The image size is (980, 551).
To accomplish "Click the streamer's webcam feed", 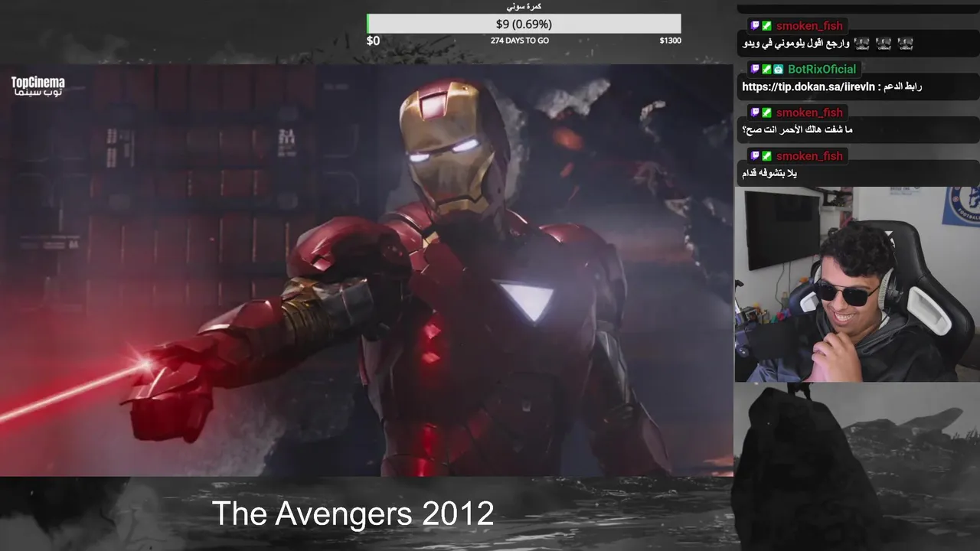I will tap(857, 284).
